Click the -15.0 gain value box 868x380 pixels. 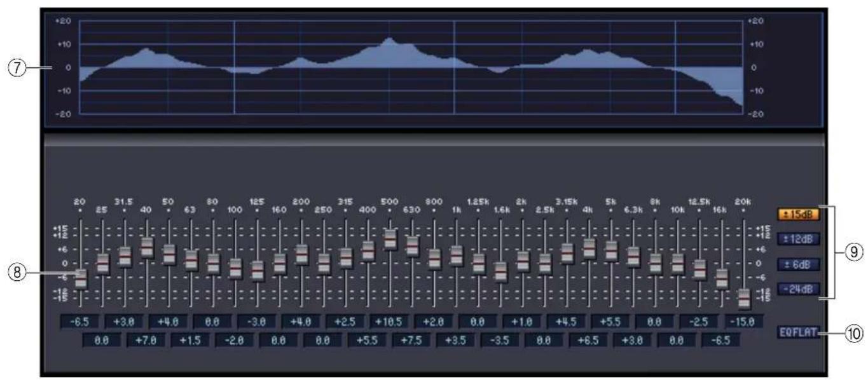(743, 322)
